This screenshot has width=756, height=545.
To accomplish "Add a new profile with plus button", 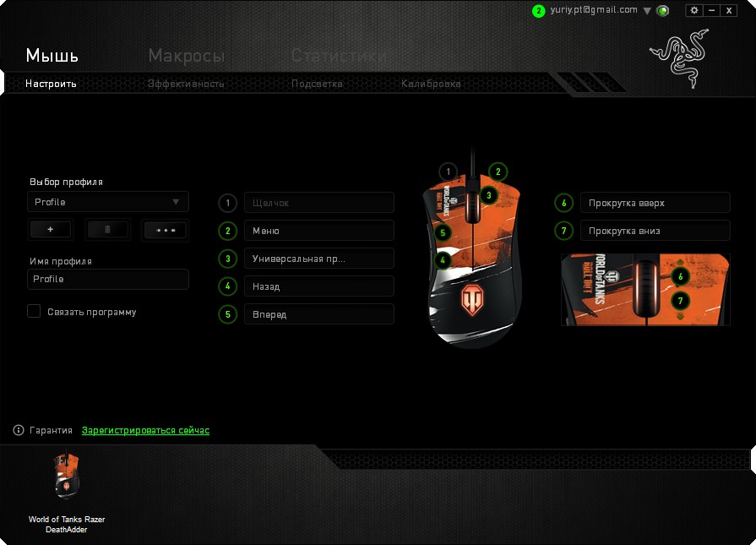I will click(x=51, y=230).
